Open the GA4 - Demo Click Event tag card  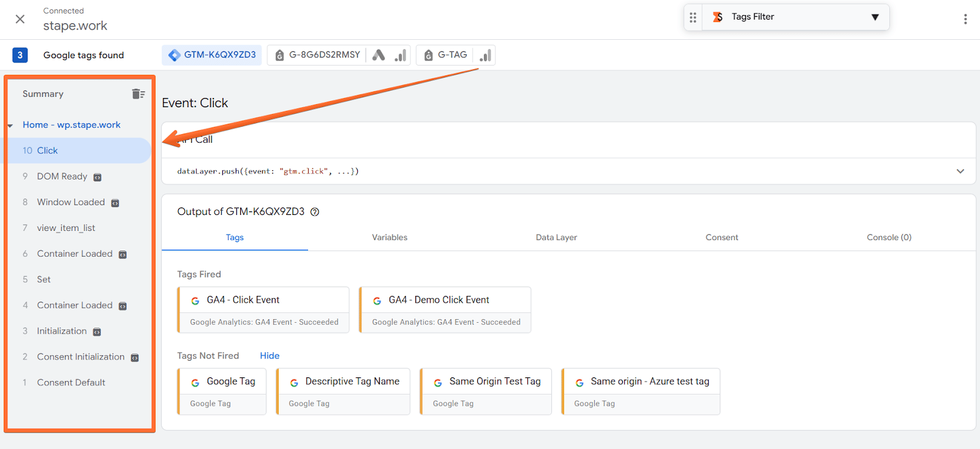tap(445, 310)
